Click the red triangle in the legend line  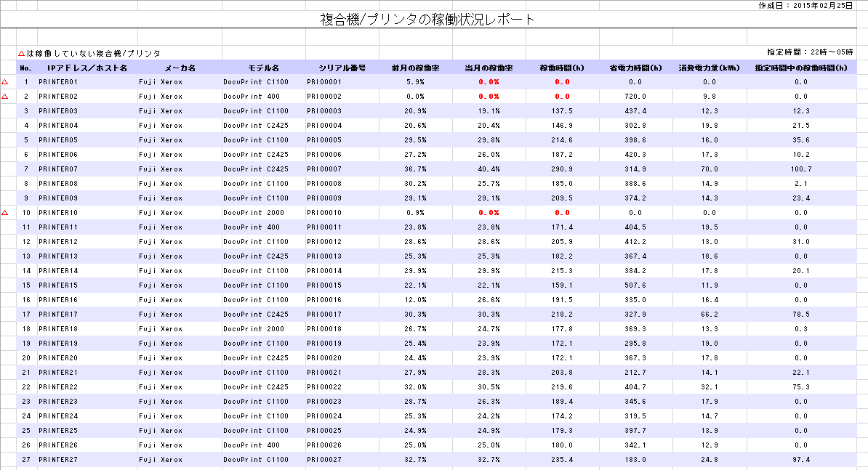(21, 53)
